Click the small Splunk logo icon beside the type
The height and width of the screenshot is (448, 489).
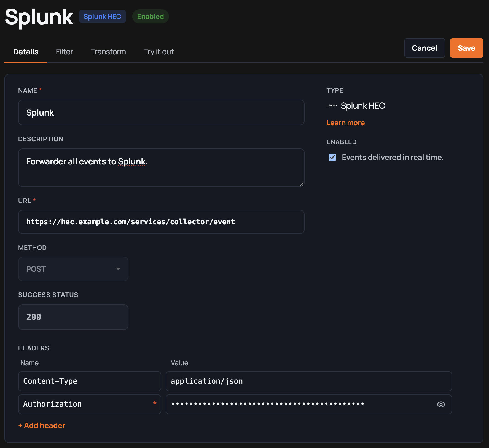tap(332, 106)
